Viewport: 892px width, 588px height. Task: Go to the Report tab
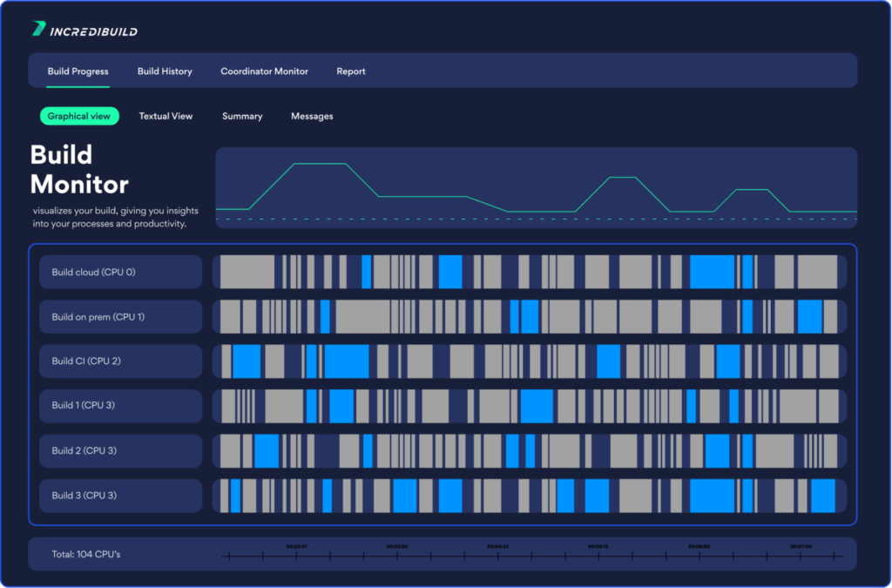[x=351, y=71]
